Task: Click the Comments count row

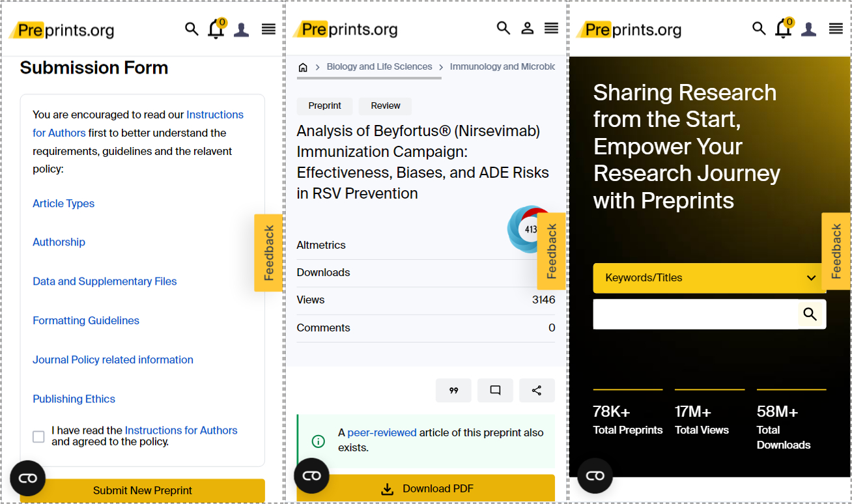Action: [426, 328]
